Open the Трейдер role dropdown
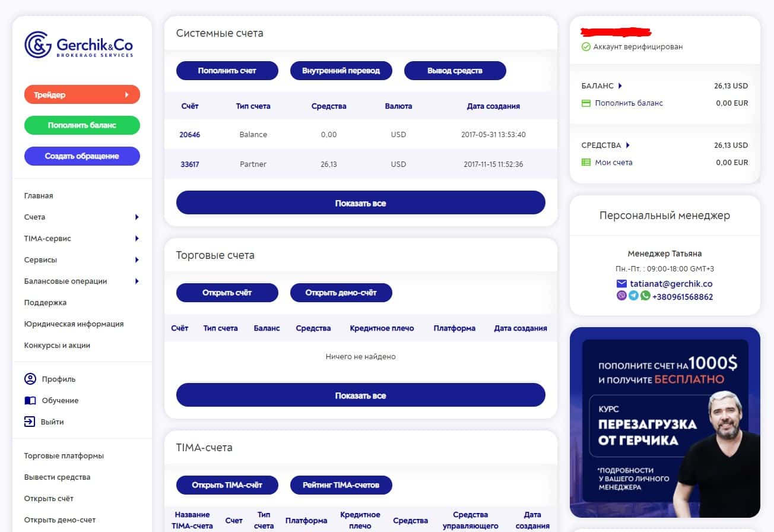The image size is (774, 532). [x=82, y=94]
